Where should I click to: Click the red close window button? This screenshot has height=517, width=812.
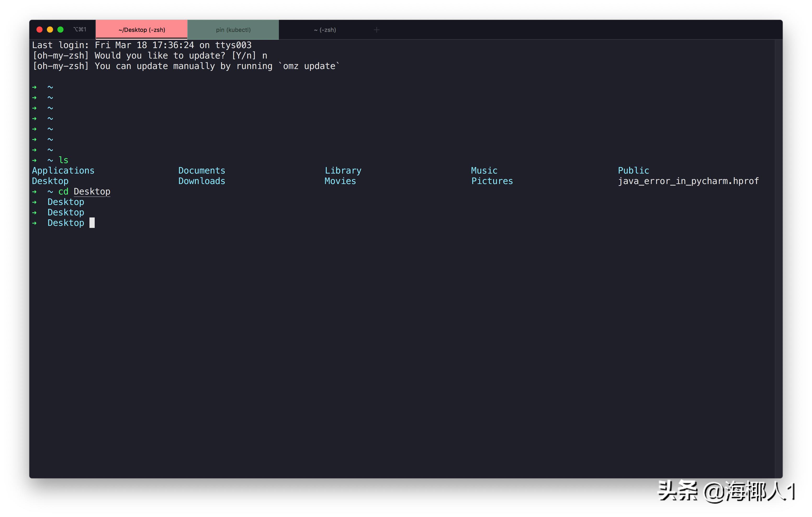40,30
